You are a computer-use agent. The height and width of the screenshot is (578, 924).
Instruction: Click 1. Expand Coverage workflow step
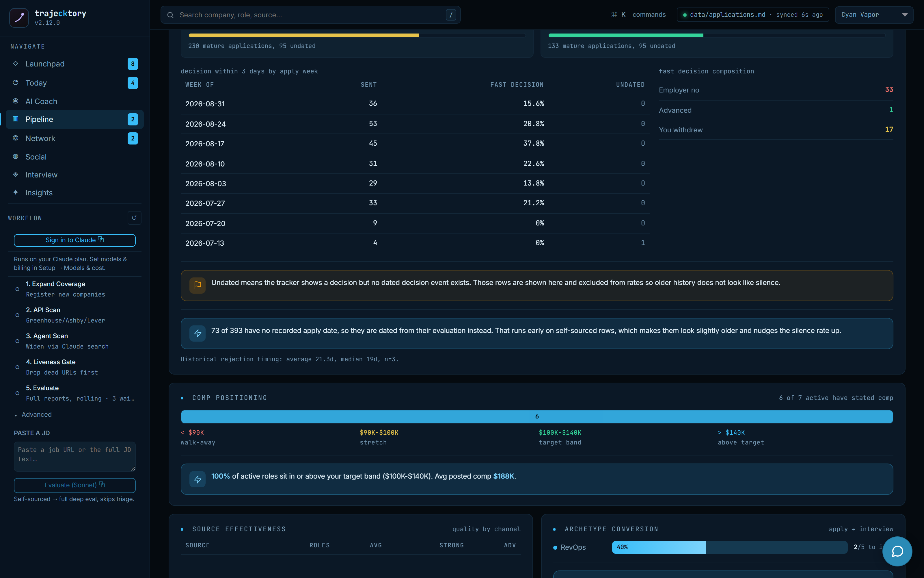coord(74,289)
